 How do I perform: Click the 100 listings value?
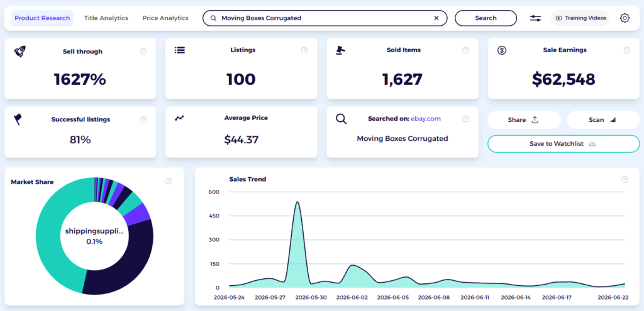(x=241, y=79)
